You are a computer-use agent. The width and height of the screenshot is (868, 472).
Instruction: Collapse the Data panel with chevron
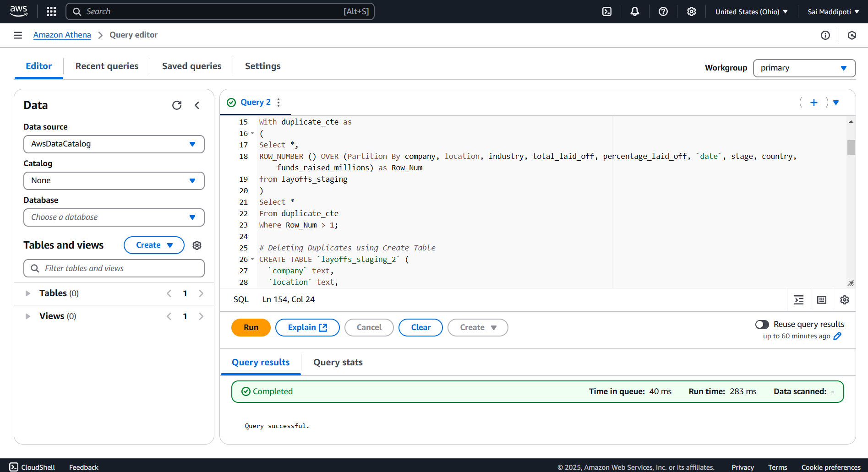point(197,105)
